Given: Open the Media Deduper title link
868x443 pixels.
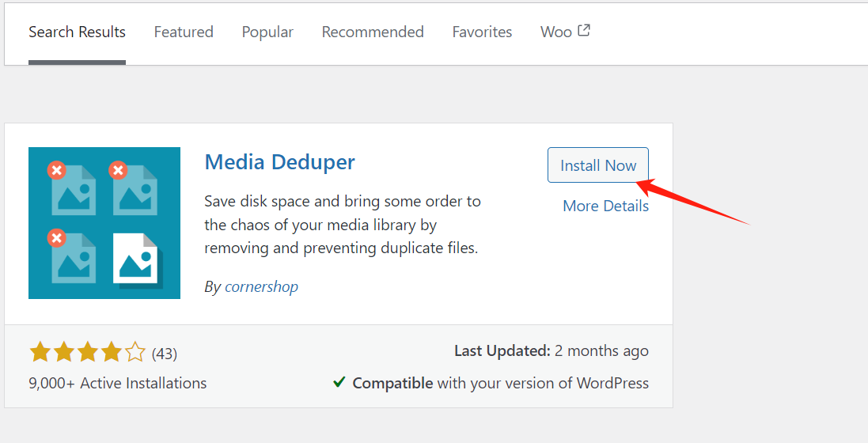Looking at the screenshot, I should coord(279,162).
